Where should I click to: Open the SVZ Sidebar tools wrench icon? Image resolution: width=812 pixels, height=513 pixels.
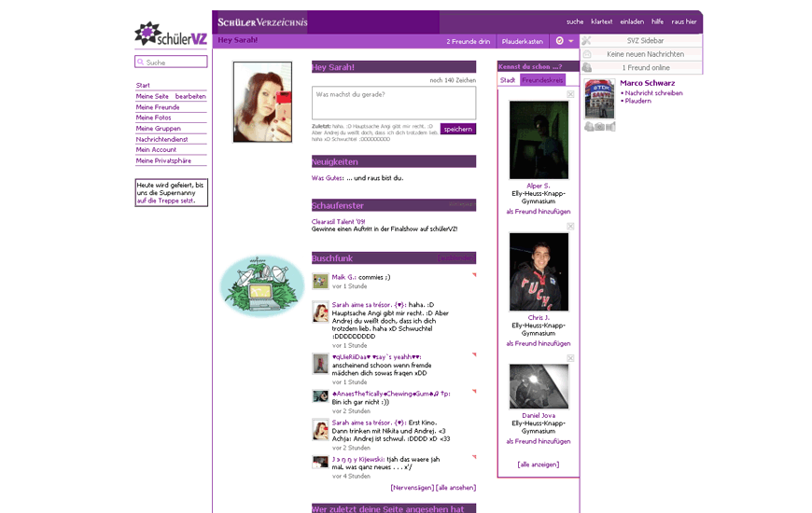click(586, 40)
